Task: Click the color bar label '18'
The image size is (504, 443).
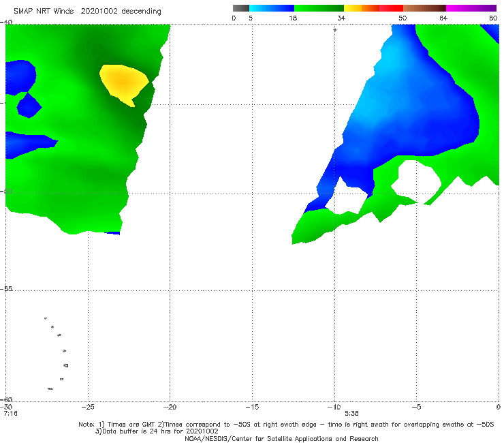Action: click(293, 18)
